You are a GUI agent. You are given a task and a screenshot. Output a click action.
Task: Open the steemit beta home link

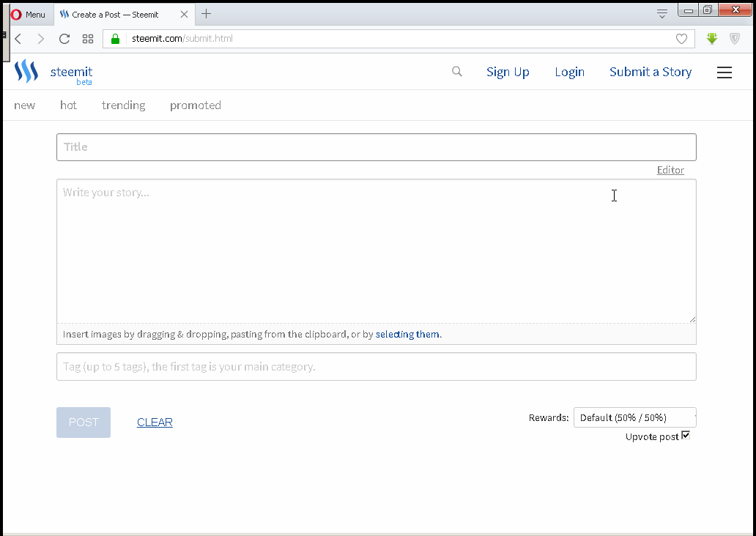tap(71, 75)
